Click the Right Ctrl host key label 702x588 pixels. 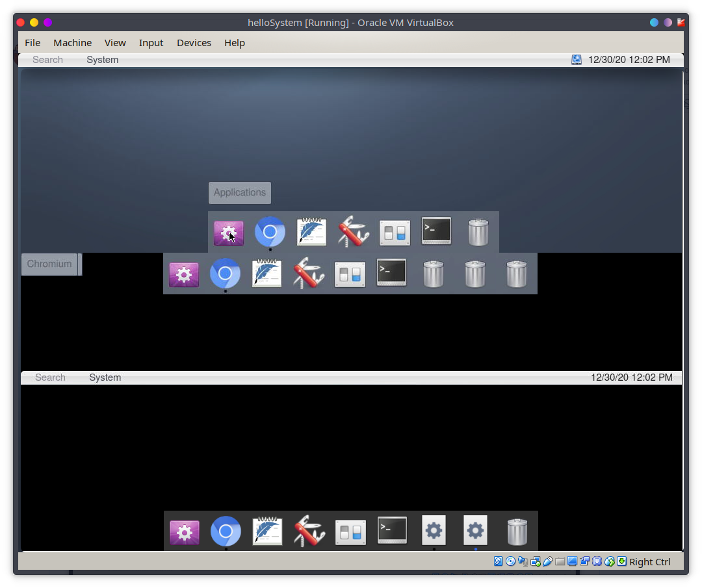tap(649, 562)
